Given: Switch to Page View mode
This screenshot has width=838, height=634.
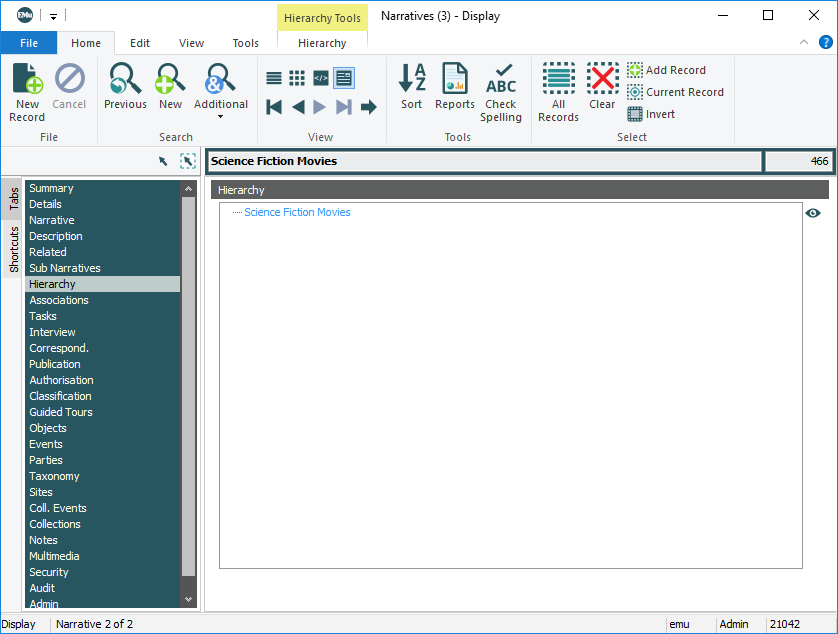Looking at the screenshot, I should (x=344, y=78).
